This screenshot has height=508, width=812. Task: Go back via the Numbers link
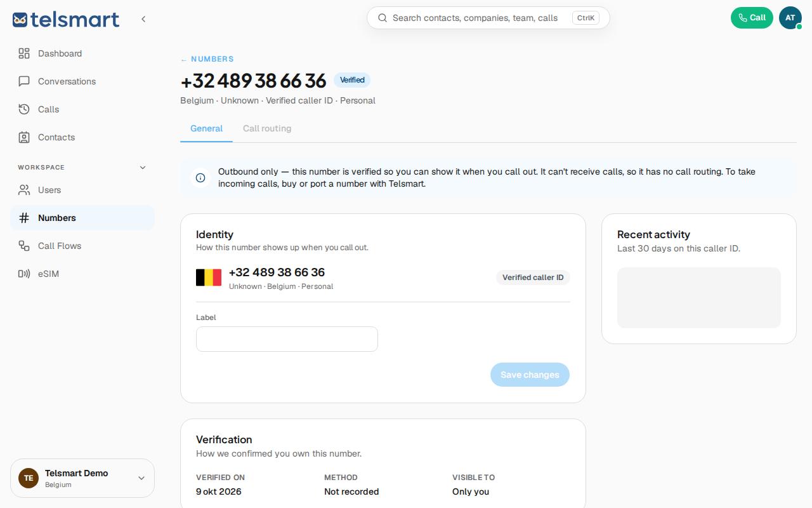[x=207, y=59]
